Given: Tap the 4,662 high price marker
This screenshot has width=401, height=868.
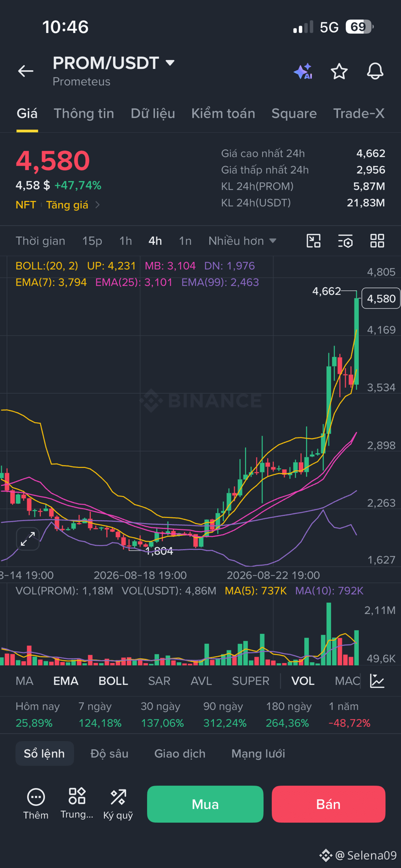Looking at the screenshot, I should [326, 291].
